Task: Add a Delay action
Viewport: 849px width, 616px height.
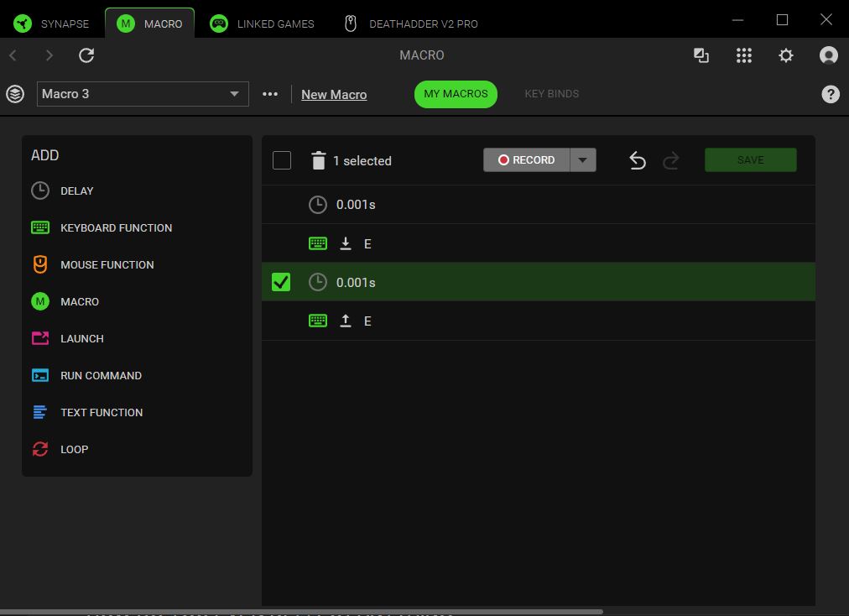Action: pos(77,191)
